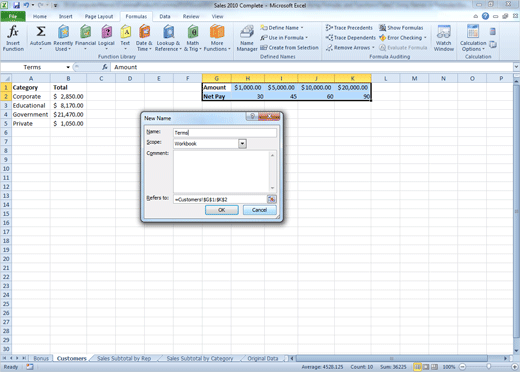Click the Refers to field
This screenshot has width=520, height=372.
point(220,199)
